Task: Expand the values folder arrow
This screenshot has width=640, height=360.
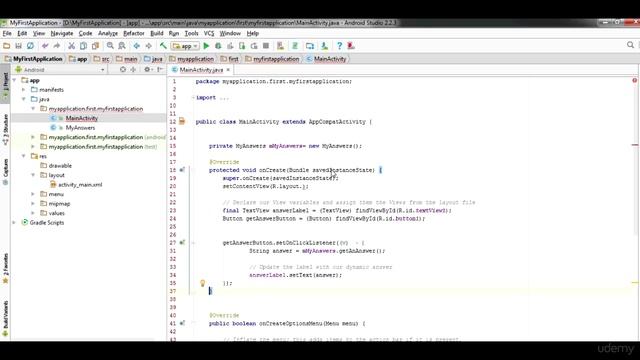Action: point(33,213)
